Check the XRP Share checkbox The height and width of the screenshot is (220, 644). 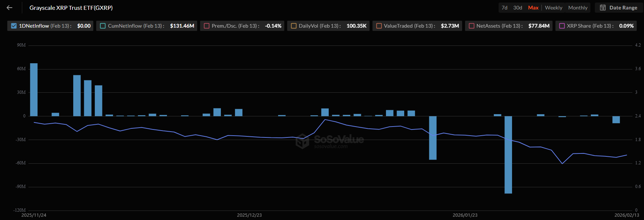pos(562,26)
